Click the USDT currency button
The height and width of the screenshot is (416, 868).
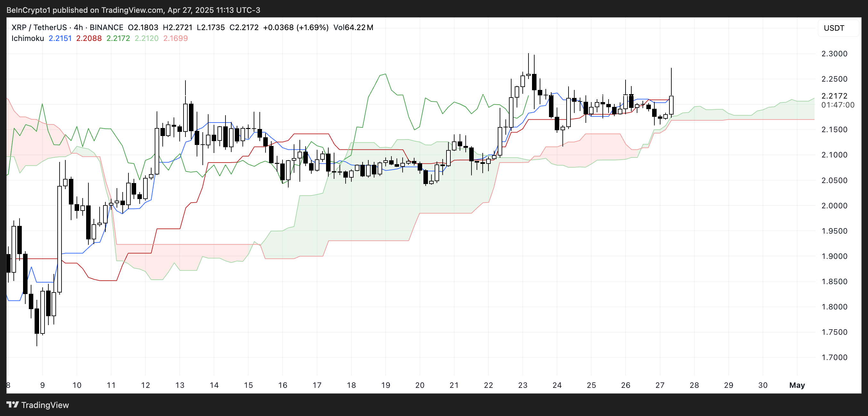pos(835,28)
